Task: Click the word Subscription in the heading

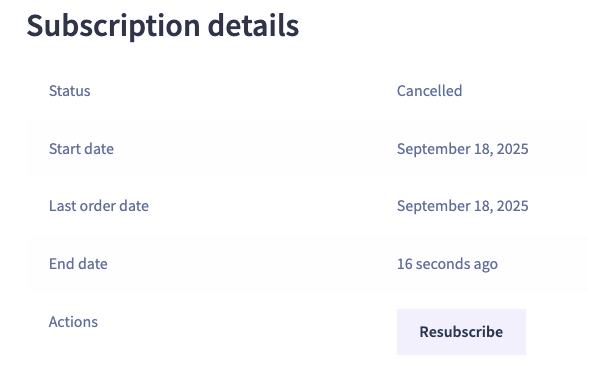Action: pyautogui.click(x=113, y=26)
